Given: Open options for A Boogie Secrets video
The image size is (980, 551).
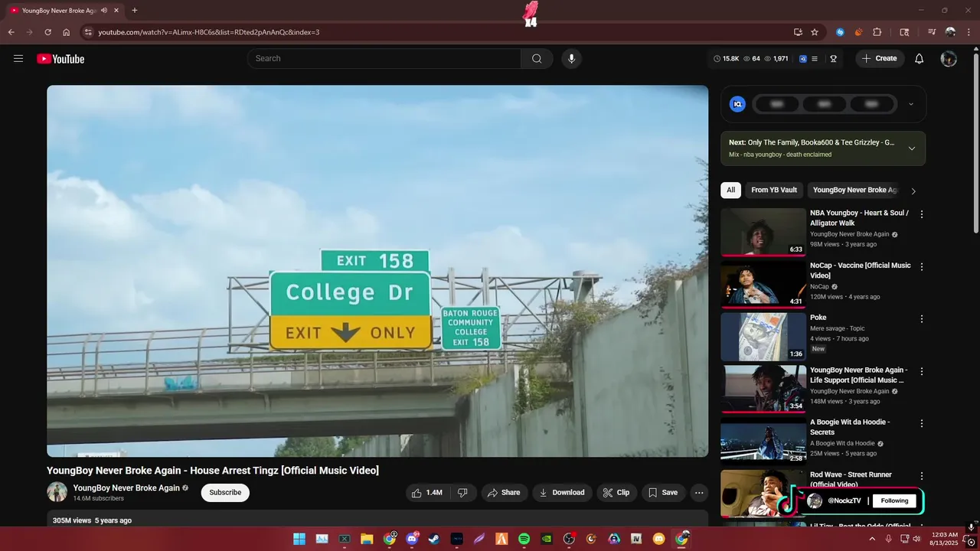Looking at the screenshot, I should pyautogui.click(x=922, y=423).
